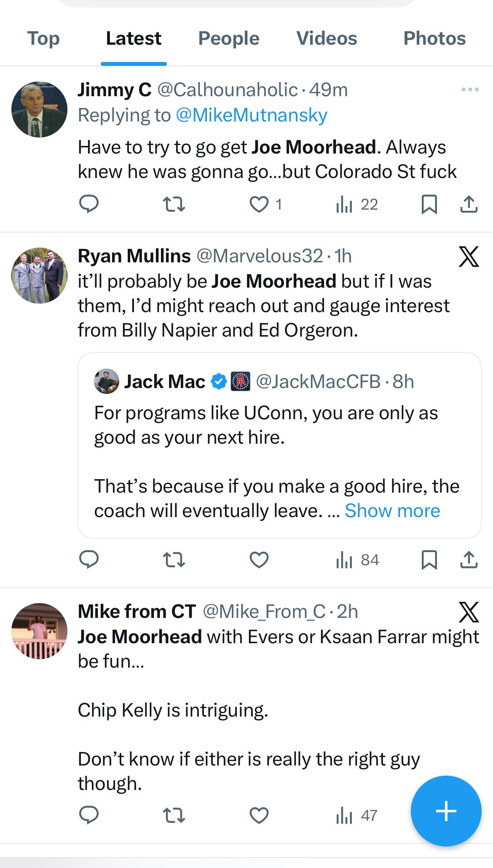Open the @MikeMutnansky mention link
This screenshot has height=868, width=493.
coord(251,115)
